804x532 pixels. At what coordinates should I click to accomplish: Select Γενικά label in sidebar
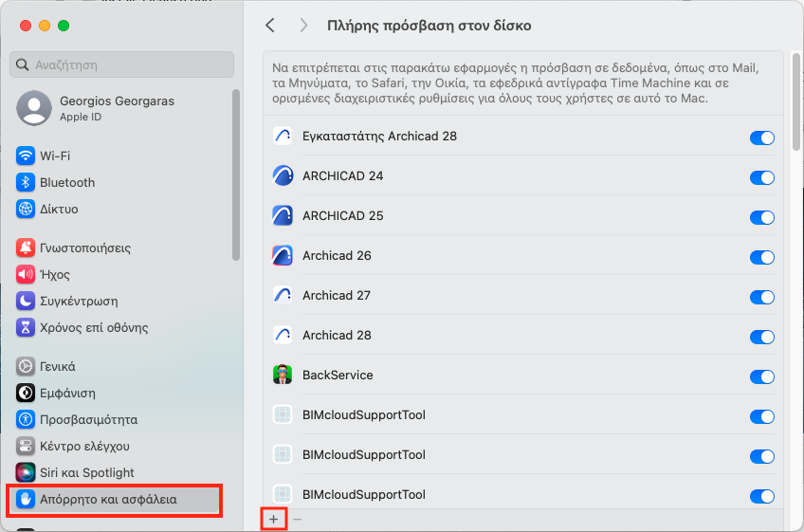(58, 366)
